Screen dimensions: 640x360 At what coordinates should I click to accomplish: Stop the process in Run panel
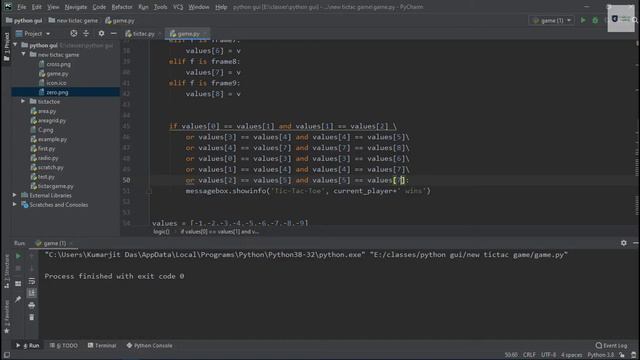pos(18,269)
